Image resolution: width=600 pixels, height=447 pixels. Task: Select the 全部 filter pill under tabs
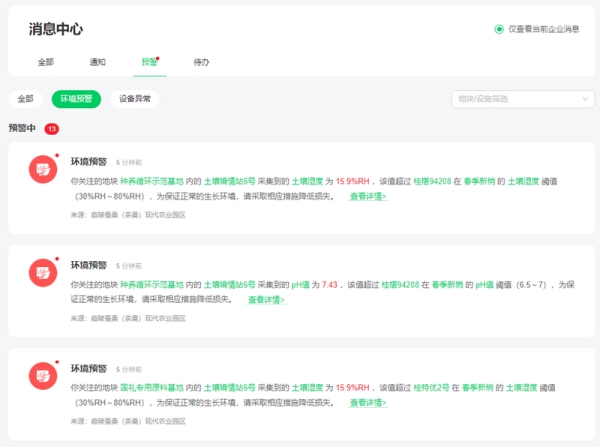coord(25,99)
